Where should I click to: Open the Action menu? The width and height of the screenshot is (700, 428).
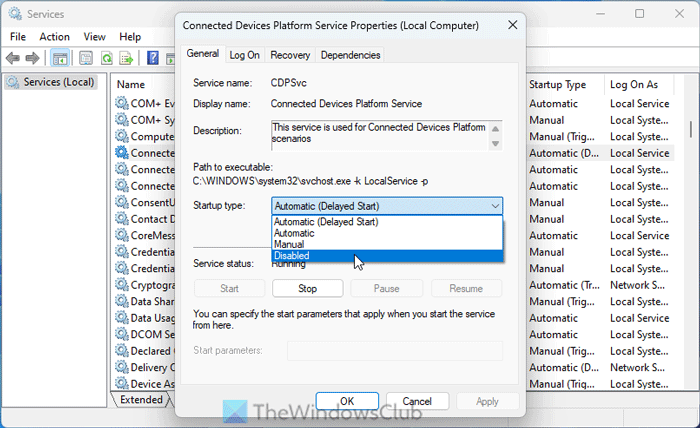(54, 37)
